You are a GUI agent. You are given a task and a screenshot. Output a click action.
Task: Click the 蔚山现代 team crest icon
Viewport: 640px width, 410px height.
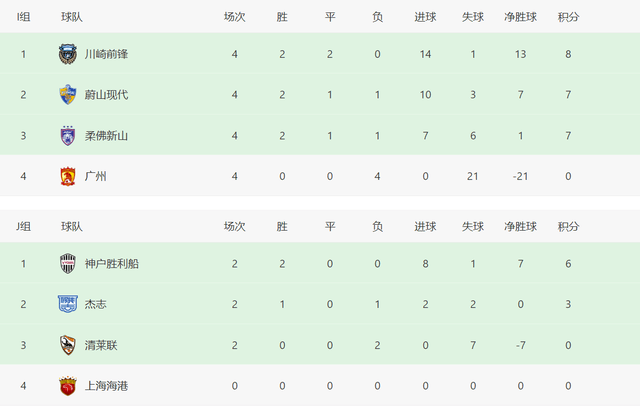(x=68, y=95)
